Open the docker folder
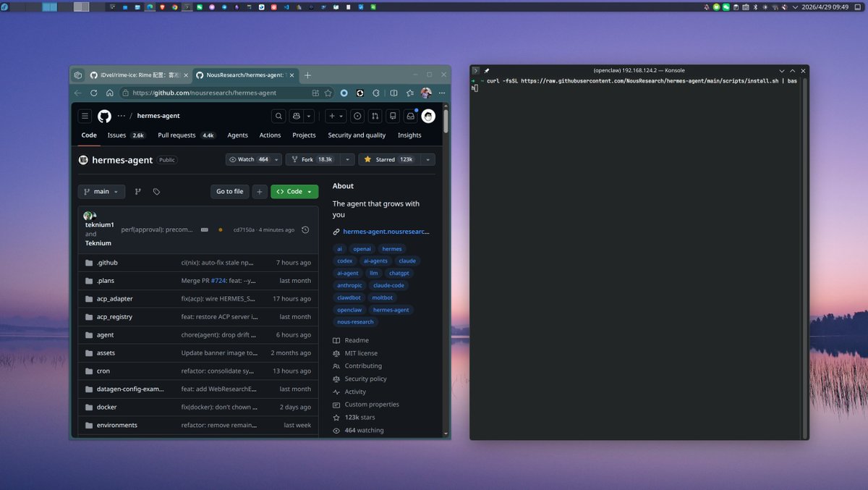Image resolution: width=868 pixels, height=490 pixels. [x=106, y=407]
